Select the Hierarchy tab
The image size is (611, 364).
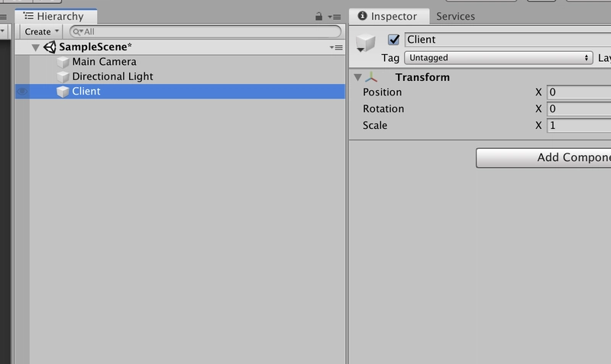(x=56, y=16)
